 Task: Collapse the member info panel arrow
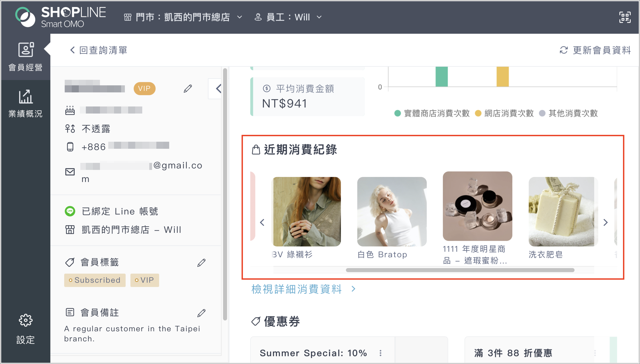pyautogui.click(x=218, y=88)
